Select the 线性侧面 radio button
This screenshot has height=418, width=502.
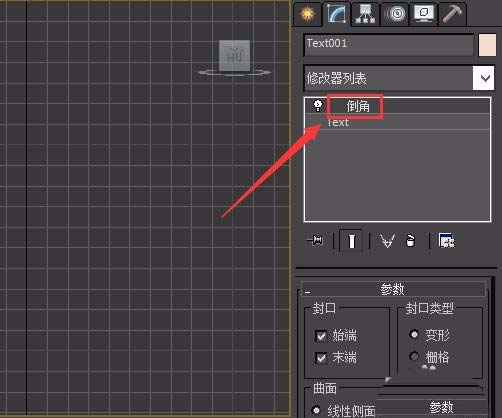tap(316, 410)
